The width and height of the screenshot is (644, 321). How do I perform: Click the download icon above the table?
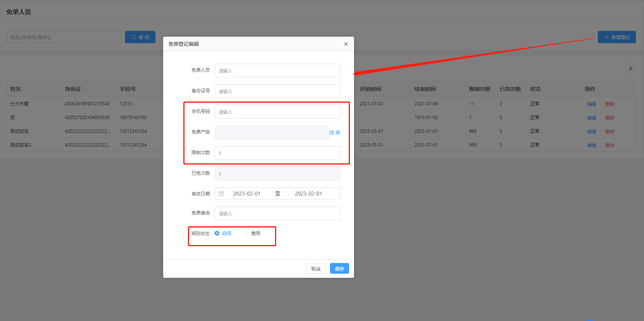[x=630, y=68]
